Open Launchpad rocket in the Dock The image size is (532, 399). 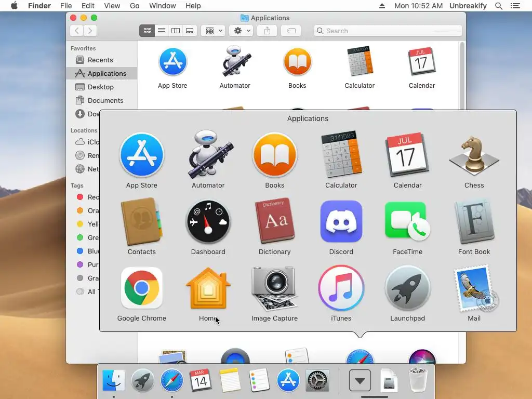point(142,380)
